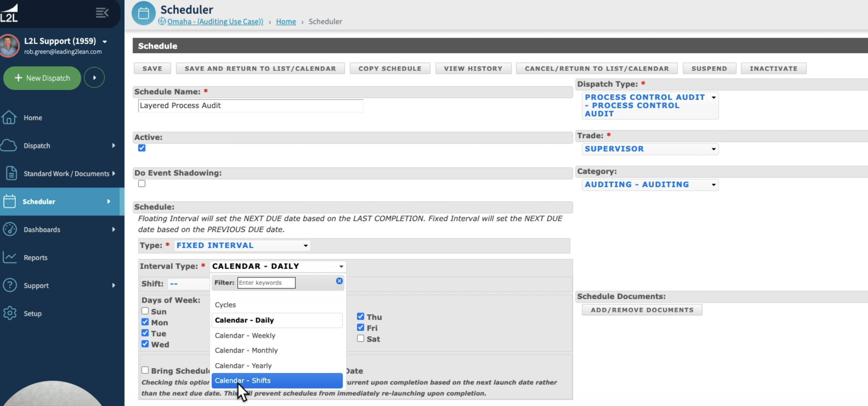Click the Dashboards gauge icon
The height and width of the screenshot is (406, 868).
point(10,229)
